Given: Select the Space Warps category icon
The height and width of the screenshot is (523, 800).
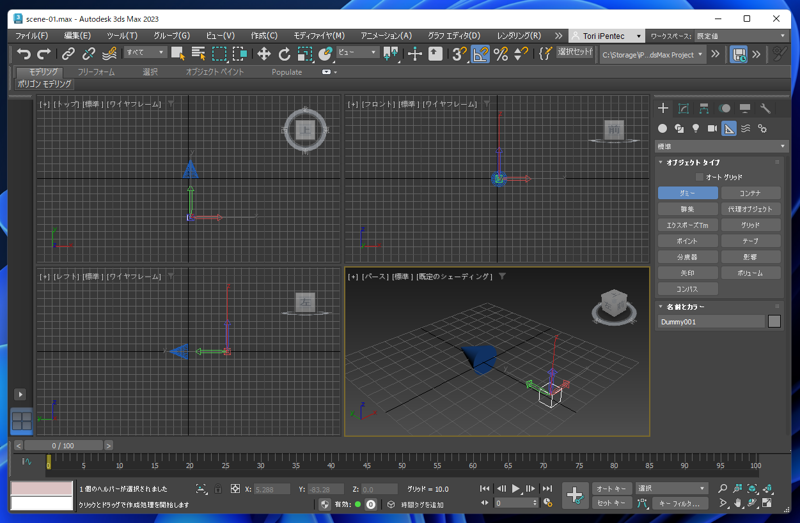Looking at the screenshot, I should click(745, 129).
